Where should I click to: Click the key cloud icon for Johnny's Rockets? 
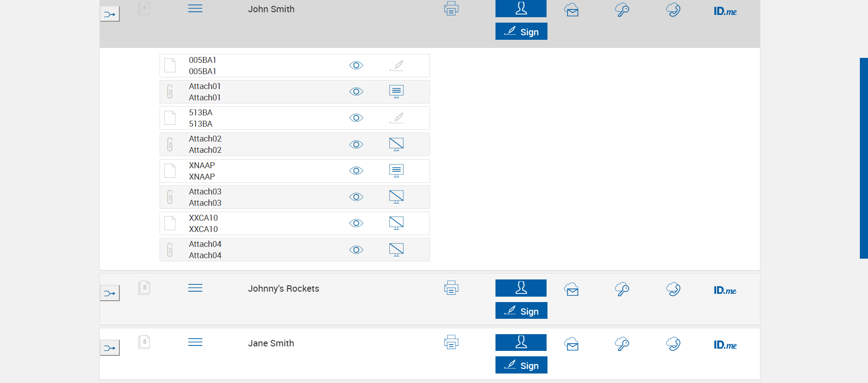(x=622, y=289)
